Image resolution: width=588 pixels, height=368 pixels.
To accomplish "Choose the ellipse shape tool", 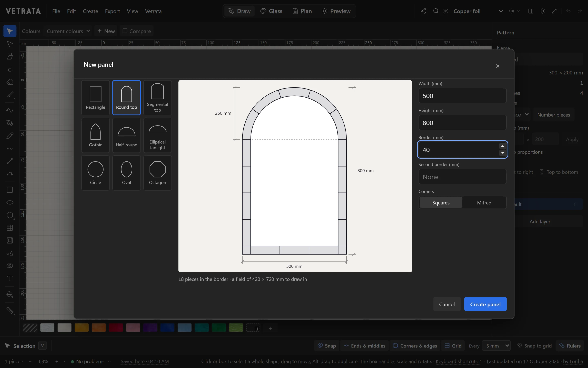I will tap(10, 202).
